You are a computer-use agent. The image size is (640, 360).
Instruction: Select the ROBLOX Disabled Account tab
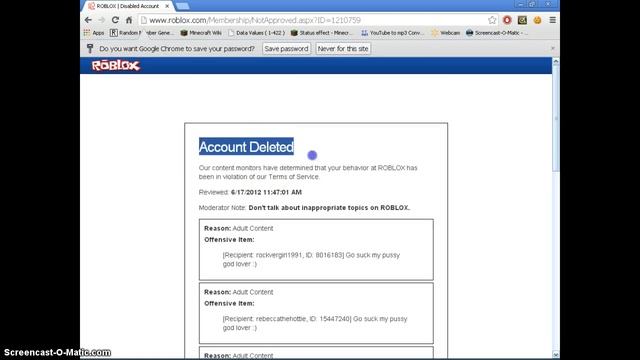[127, 6]
